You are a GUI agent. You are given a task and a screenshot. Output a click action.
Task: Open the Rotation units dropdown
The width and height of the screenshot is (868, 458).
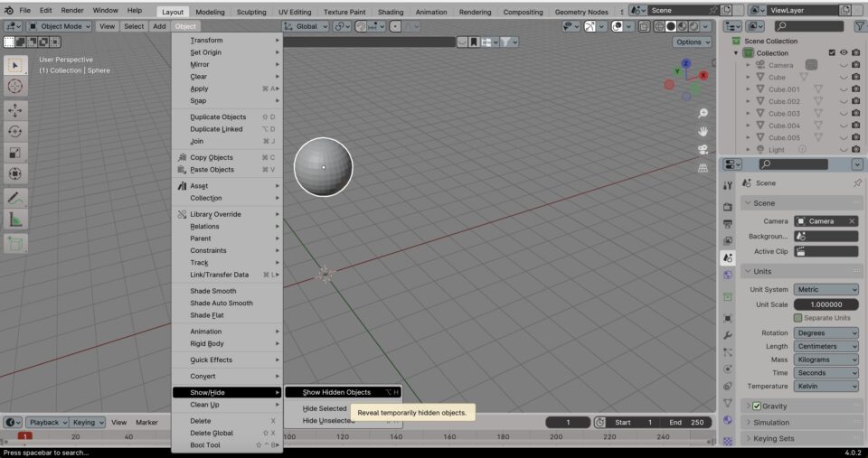point(826,332)
